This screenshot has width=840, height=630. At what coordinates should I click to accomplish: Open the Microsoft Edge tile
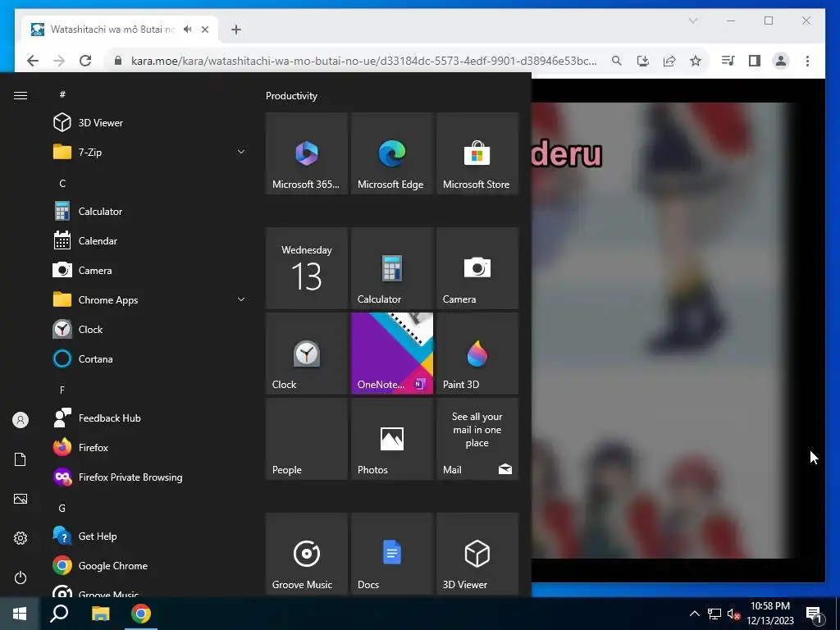391,153
